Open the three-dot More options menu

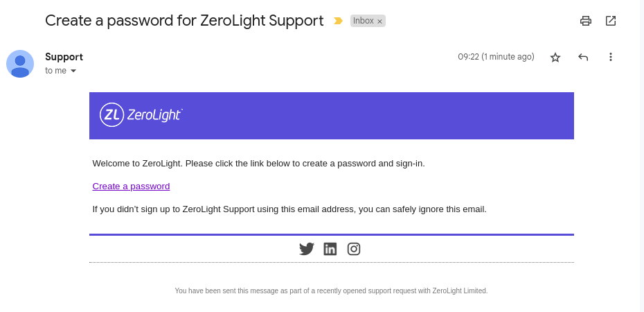pyautogui.click(x=611, y=57)
